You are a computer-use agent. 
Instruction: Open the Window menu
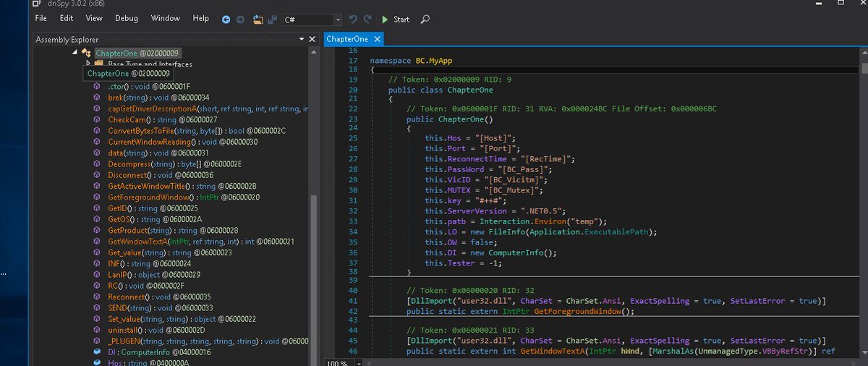coord(166,18)
